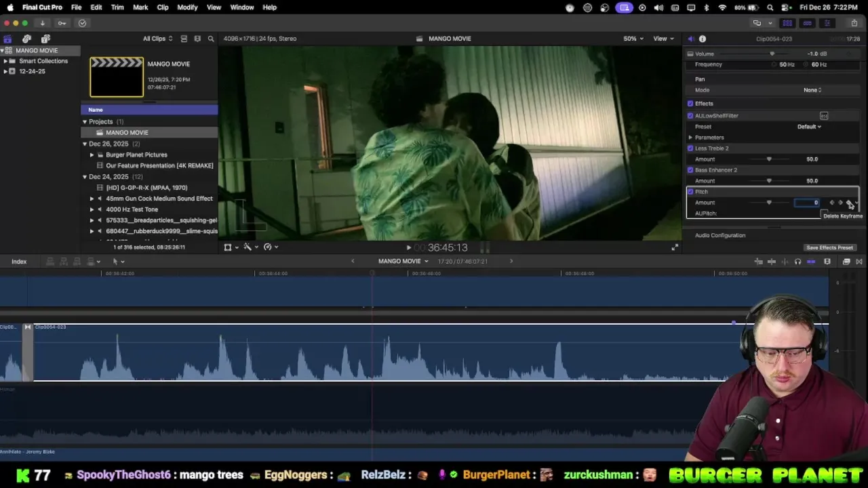Uncheck the Bass Enhancer 2 effect
Viewport: 868px width, 488px height.
point(690,170)
